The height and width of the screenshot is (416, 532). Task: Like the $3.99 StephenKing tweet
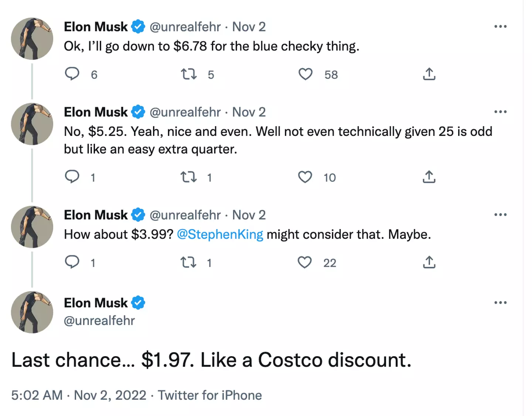pyautogui.click(x=305, y=263)
